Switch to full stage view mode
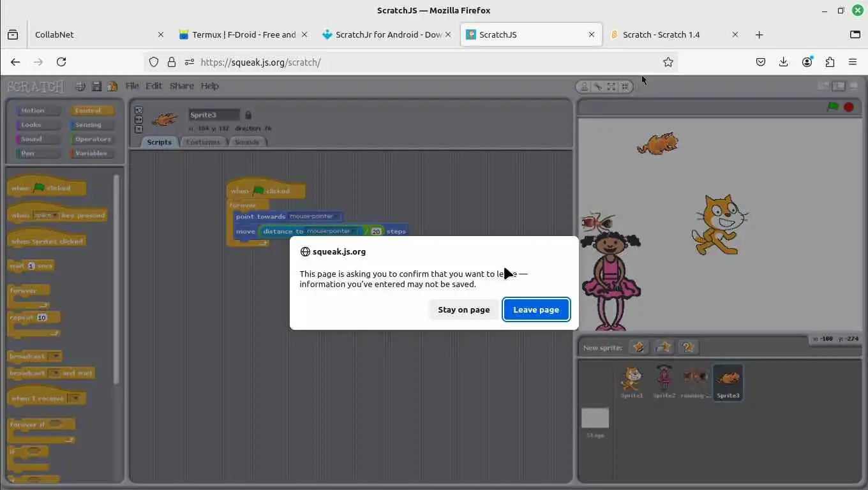Viewport: 868px width, 490px height. 839,86
